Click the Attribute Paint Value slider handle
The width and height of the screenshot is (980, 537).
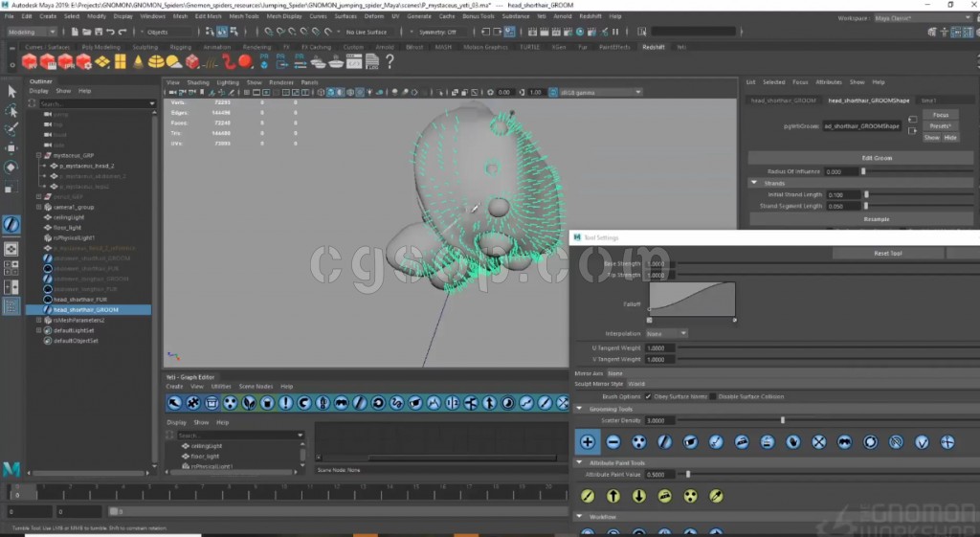pyautogui.click(x=688, y=475)
